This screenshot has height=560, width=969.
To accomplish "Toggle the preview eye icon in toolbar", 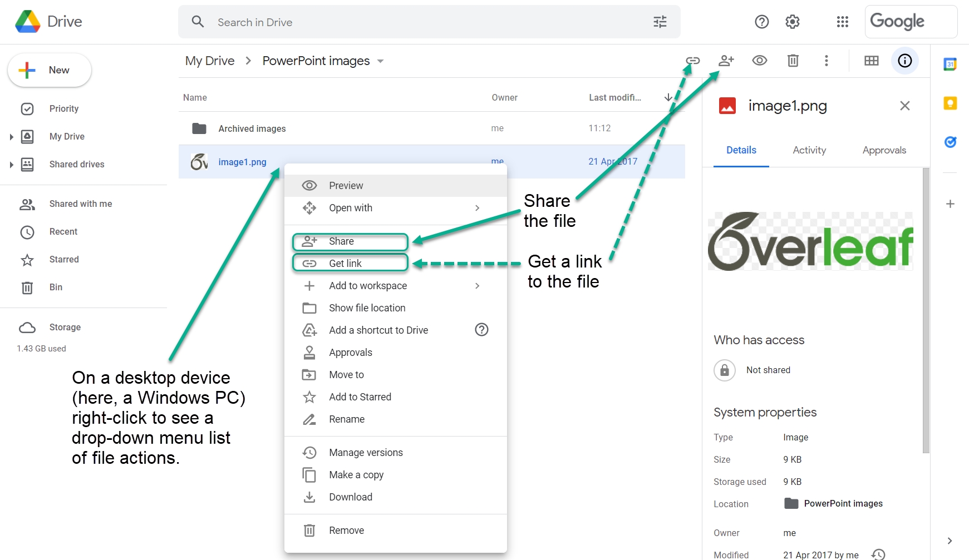I will point(759,61).
